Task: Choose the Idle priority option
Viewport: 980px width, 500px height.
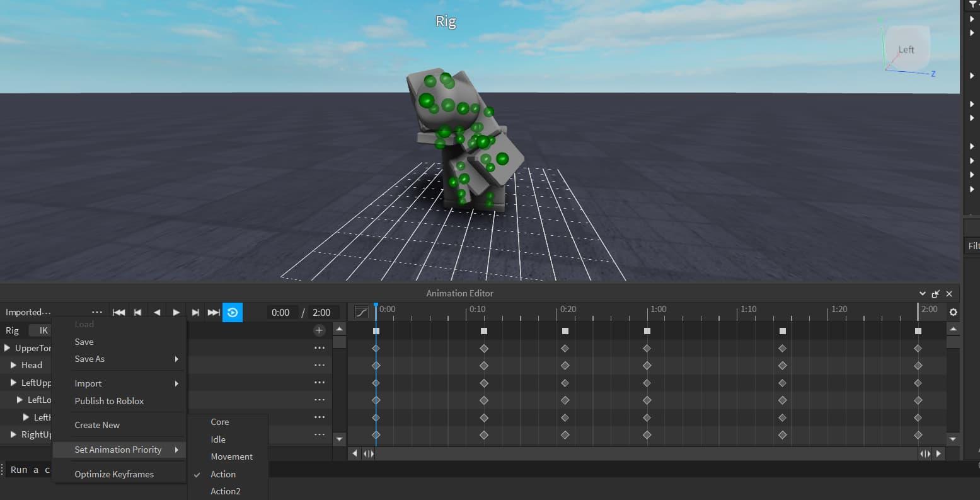Action: (x=217, y=439)
